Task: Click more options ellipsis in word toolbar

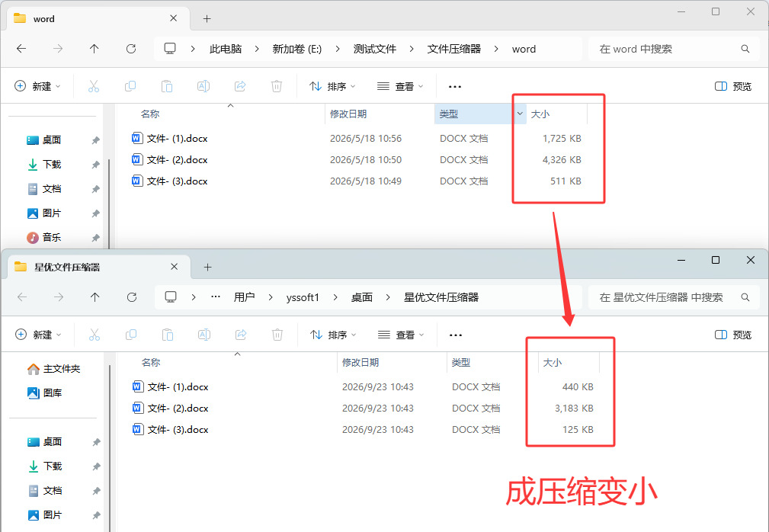Action: [x=455, y=86]
